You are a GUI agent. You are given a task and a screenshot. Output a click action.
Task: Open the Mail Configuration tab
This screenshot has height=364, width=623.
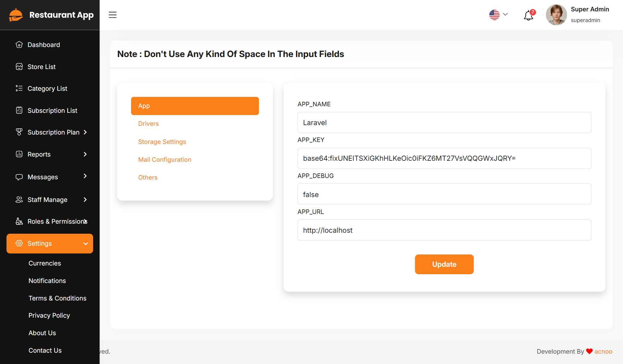tap(165, 160)
